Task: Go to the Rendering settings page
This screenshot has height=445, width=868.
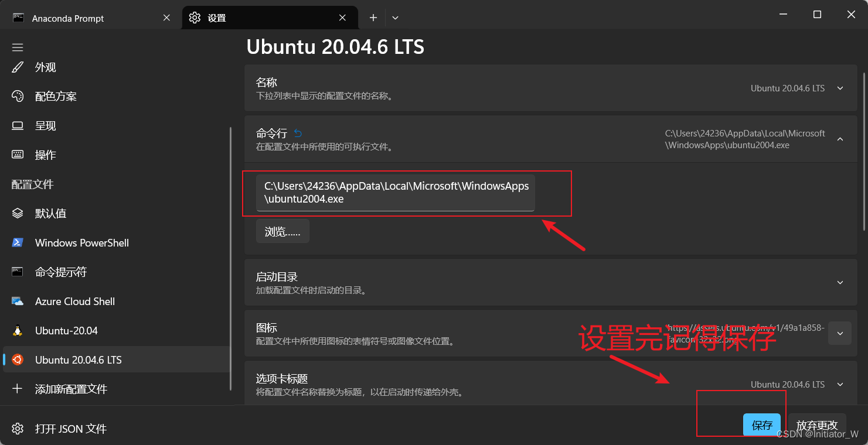Action: pos(116,125)
